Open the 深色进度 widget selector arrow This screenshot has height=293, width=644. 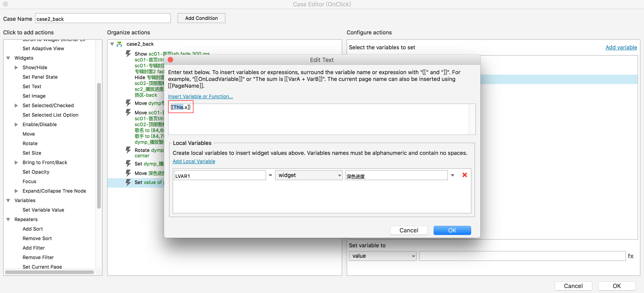pos(453,175)
